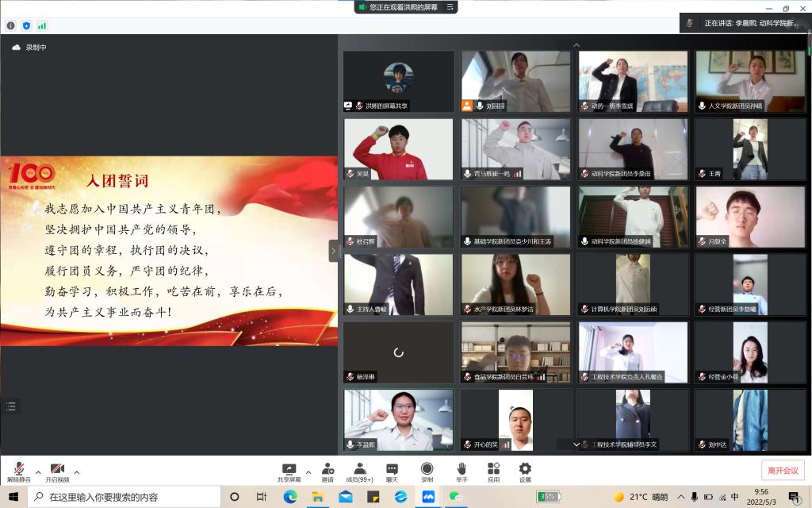Toggle the network signal status indicator
The width and height of the screenshot is (812, 508).
[x=42, y=25]
